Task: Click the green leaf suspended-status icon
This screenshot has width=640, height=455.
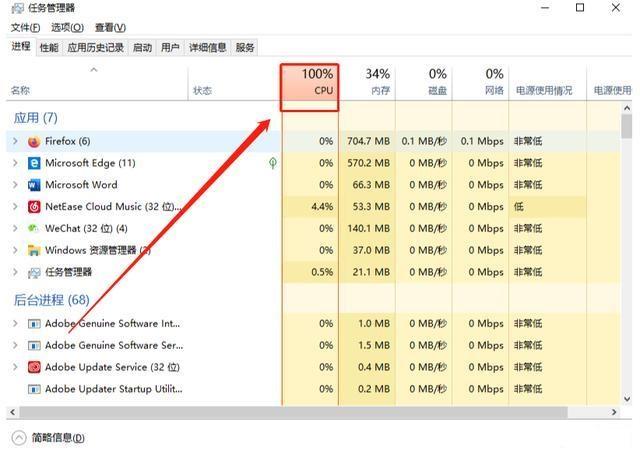Action: pos(273,163)
